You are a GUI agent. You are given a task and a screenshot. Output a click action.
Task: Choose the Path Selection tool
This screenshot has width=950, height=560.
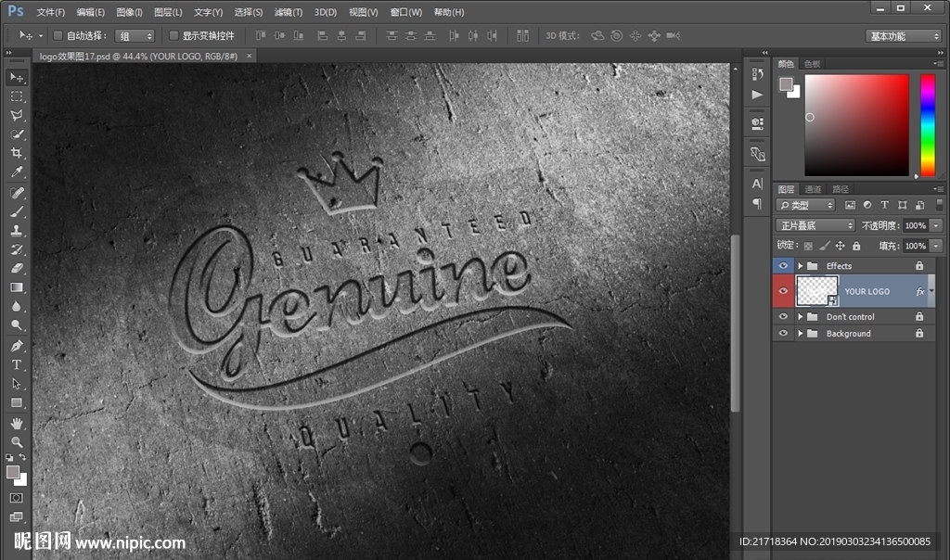coord(17,383)
